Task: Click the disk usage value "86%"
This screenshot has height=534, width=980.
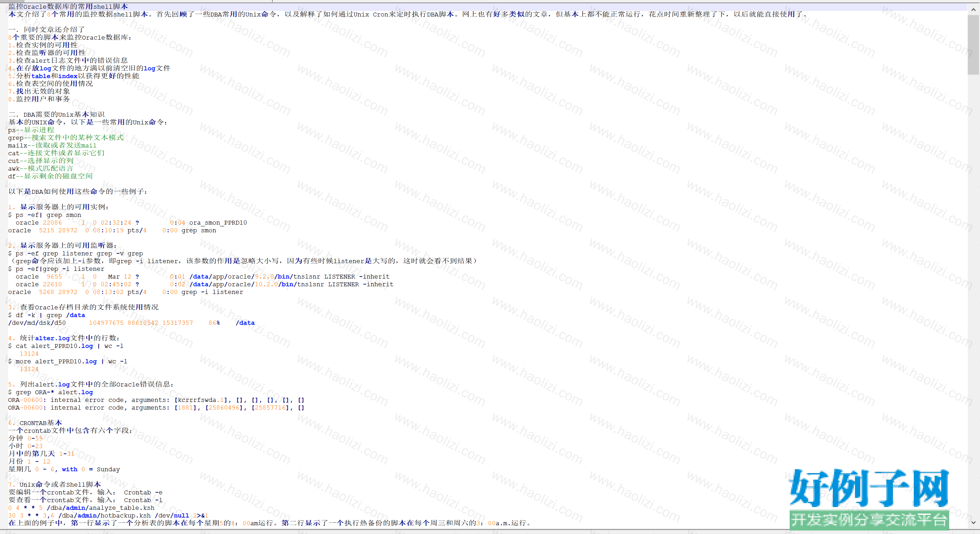Action: click(x=214, y=322)
